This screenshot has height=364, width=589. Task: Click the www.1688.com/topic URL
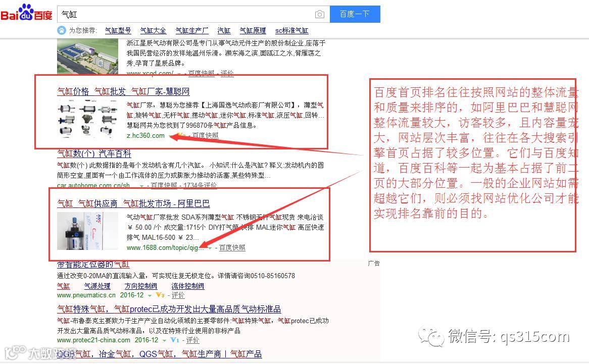165,248
